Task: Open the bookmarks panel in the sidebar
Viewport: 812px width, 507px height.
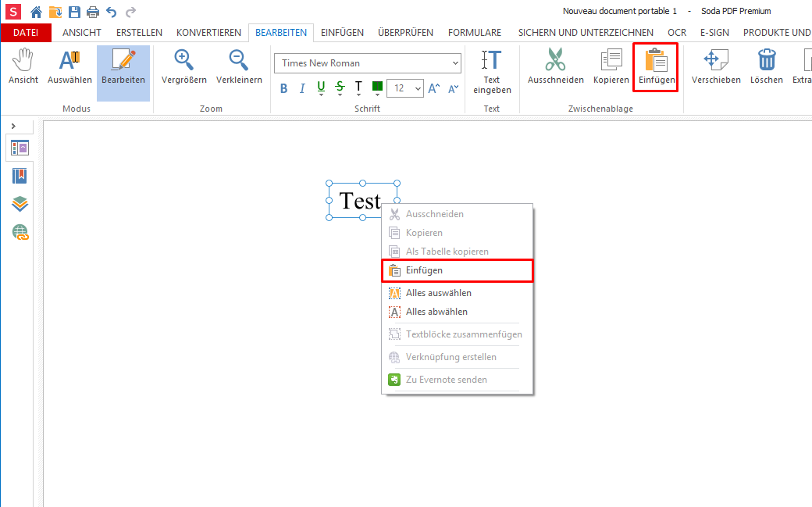Action: click(x=20, y=176)
